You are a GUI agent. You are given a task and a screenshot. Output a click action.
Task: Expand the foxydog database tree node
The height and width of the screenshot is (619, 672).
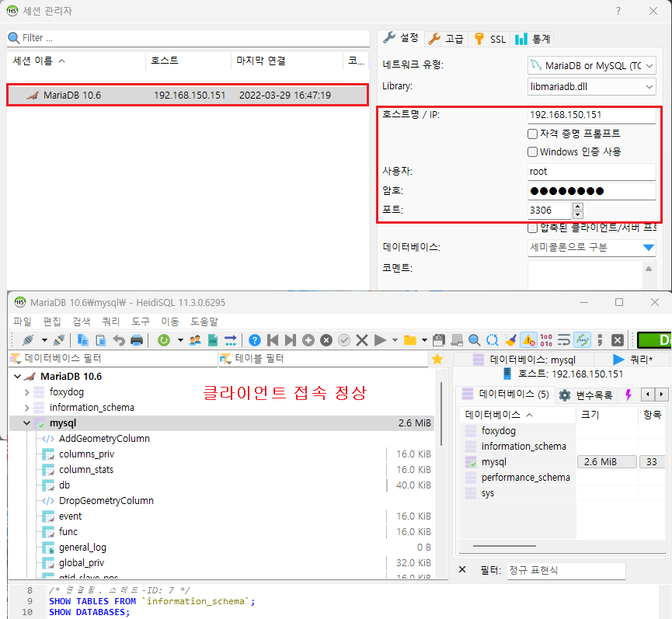[x=26, y=392]
